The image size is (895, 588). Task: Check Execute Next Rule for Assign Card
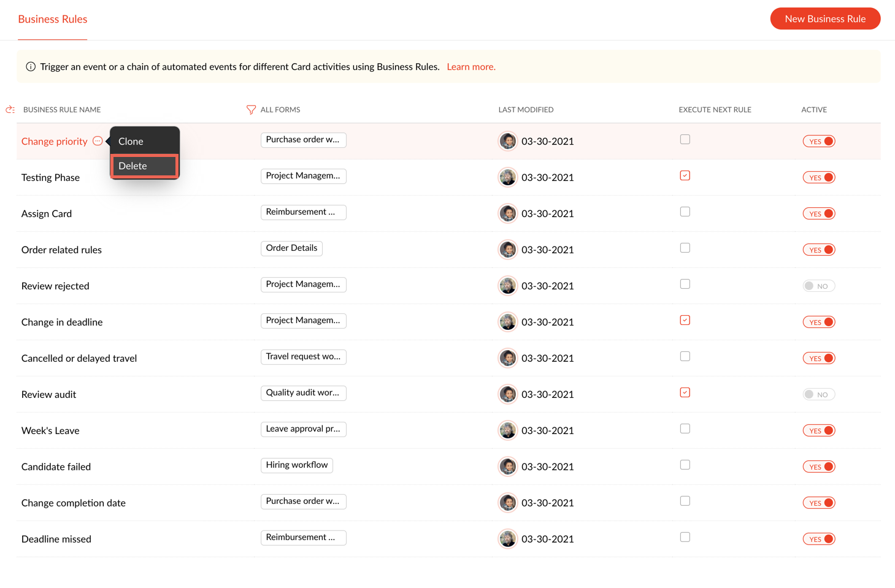[x=685, y=212]
